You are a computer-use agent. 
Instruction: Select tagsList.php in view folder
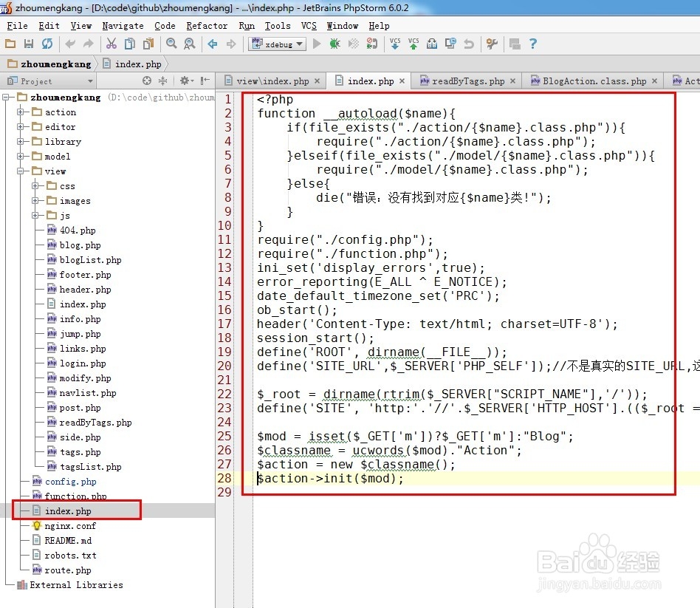[91, 467]
